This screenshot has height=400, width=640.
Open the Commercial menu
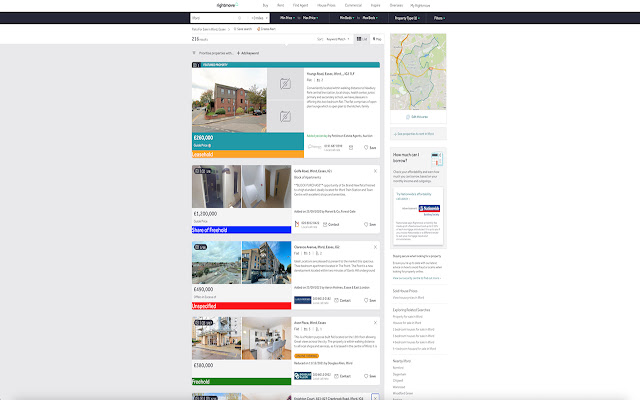(353, 5)
